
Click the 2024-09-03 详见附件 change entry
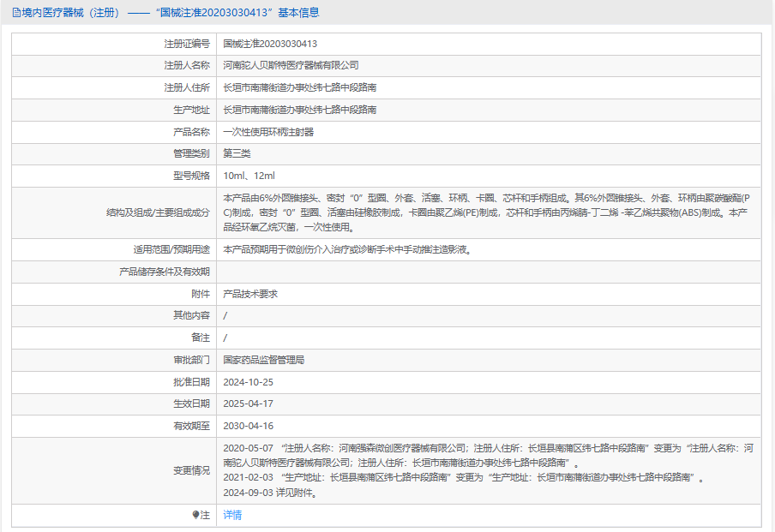point(269,493)
